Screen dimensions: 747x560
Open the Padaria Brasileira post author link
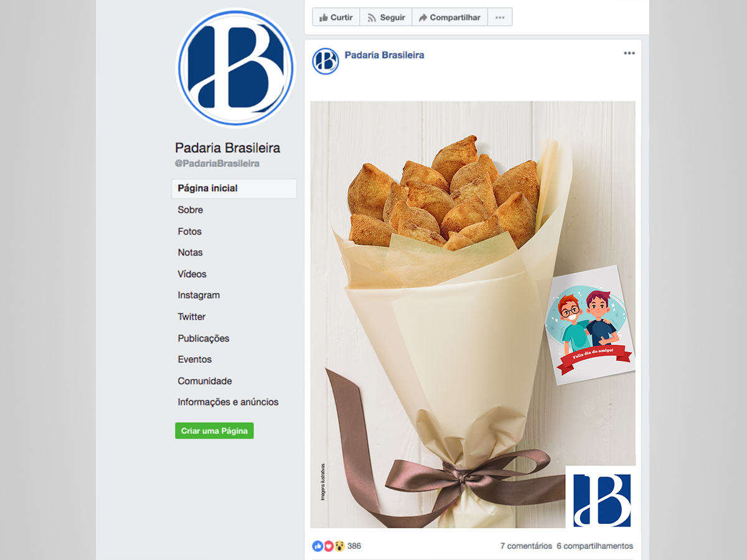point(384,55)
